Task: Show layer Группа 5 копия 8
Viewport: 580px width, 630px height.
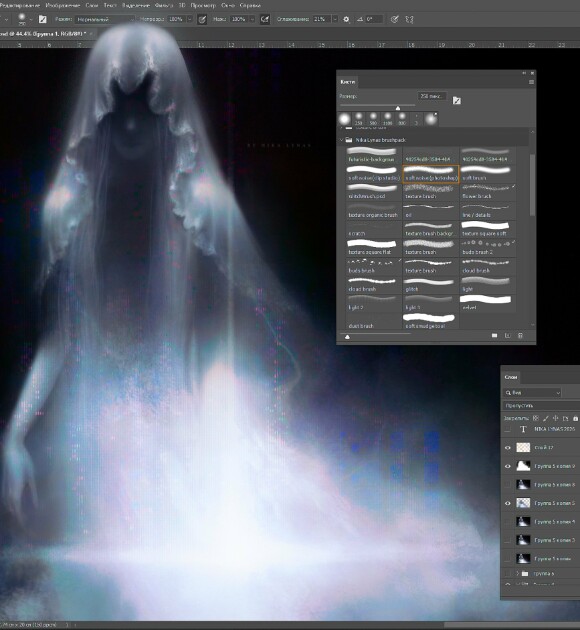Action: pyautogui.click(x=508, y=485)
